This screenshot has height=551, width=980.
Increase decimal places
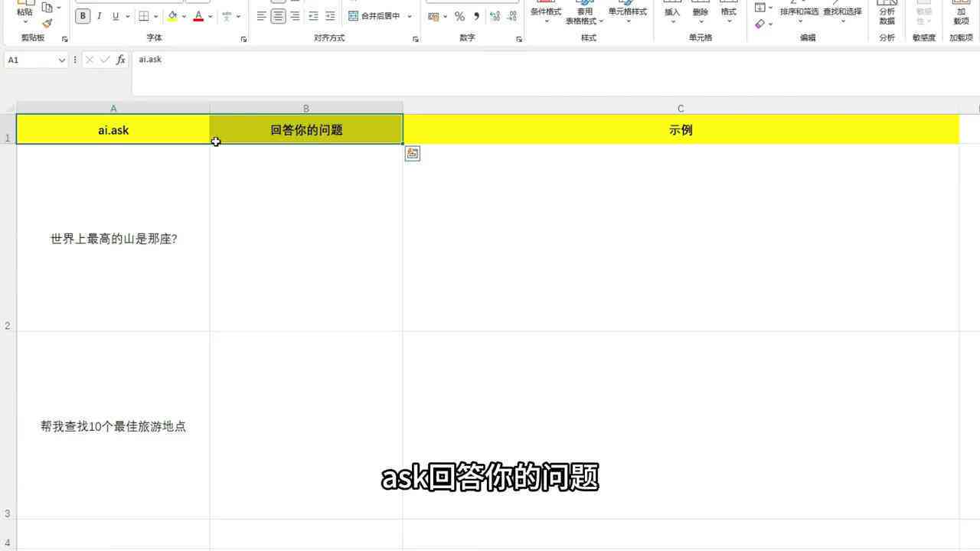click(x=495, y=16)
